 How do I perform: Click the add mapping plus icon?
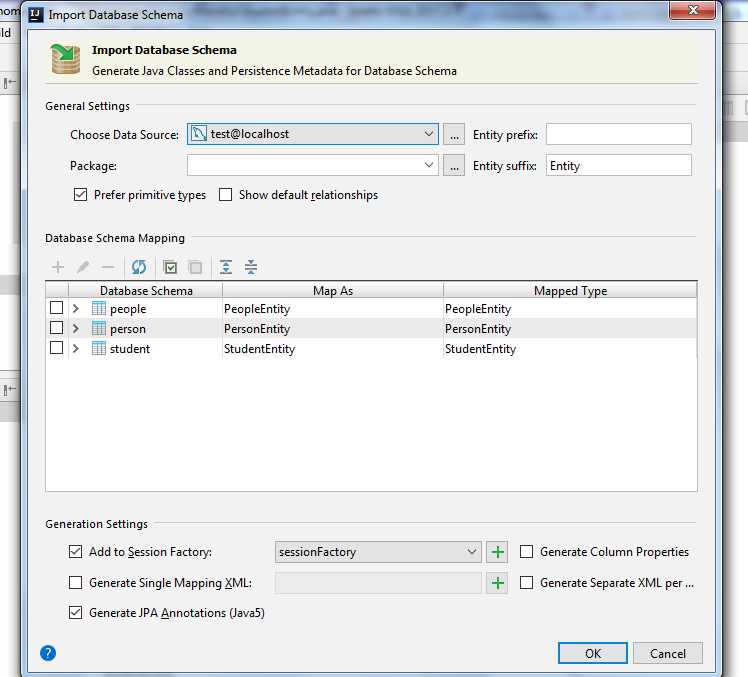(58, 267)
